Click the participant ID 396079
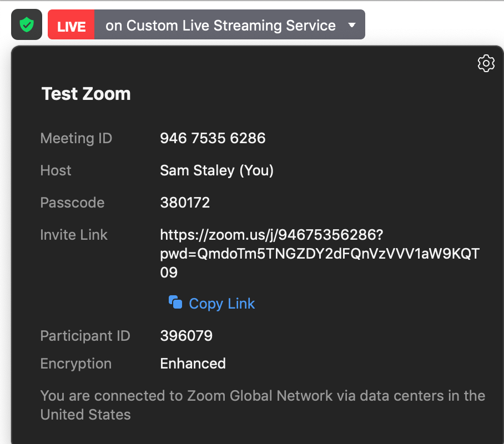 [x=187, y=336]
